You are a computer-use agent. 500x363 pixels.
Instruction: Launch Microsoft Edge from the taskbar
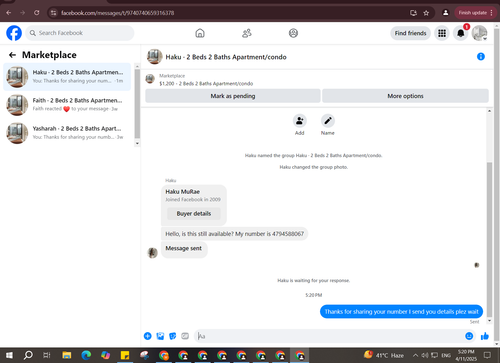coord(86,355)
